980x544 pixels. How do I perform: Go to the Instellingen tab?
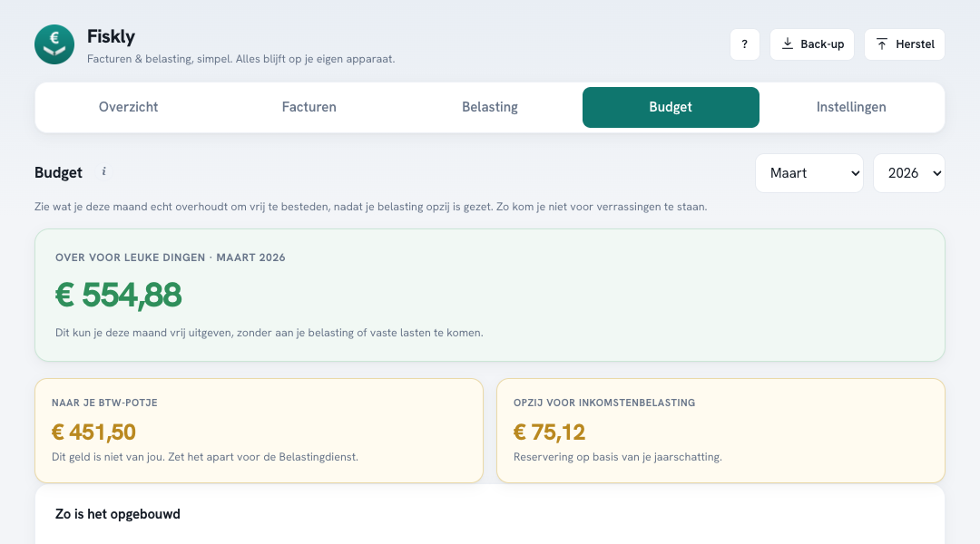[851, 107]
